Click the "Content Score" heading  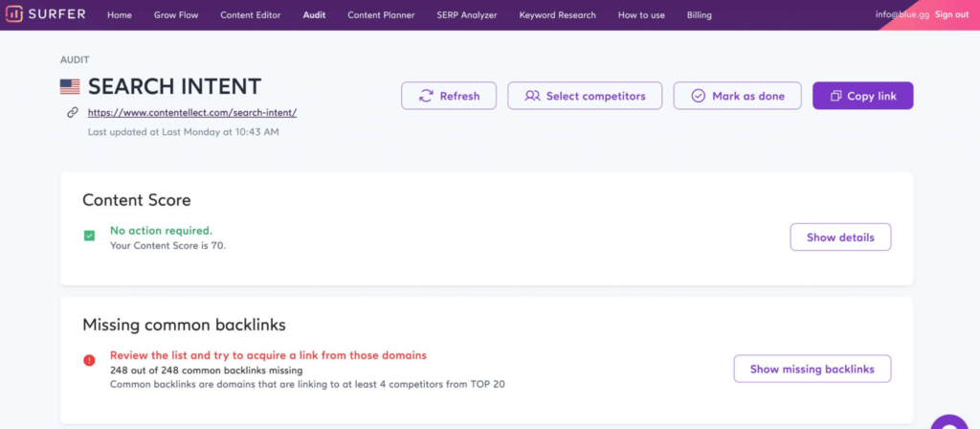pos(136,200)
